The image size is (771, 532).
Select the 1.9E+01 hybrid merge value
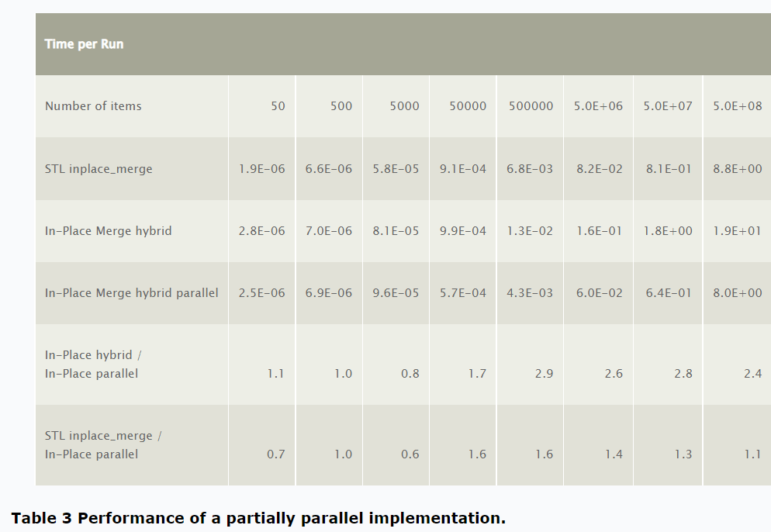click(x=737, y=231)
